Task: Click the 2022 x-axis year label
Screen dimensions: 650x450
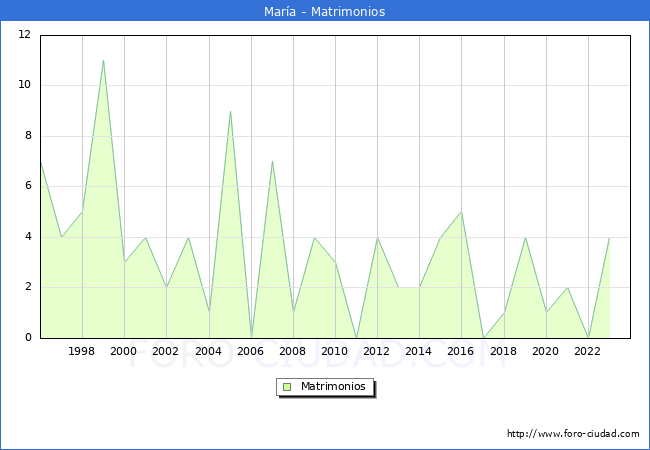Action: tap(587, 352)
